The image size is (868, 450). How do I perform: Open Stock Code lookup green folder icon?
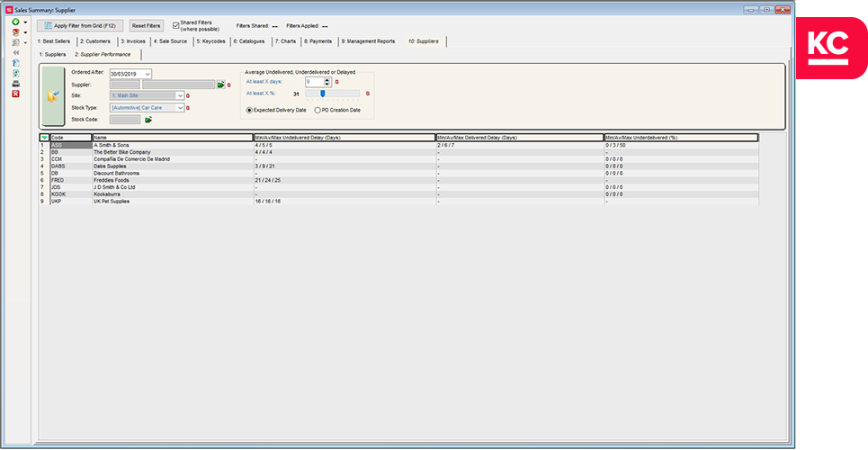pyautogui.click(x=148, y=119)
